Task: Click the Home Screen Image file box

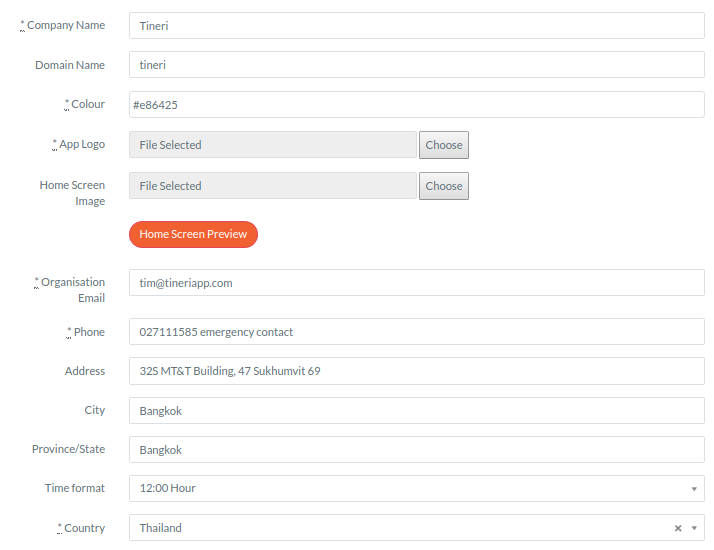Action: [x=273, y=186]
